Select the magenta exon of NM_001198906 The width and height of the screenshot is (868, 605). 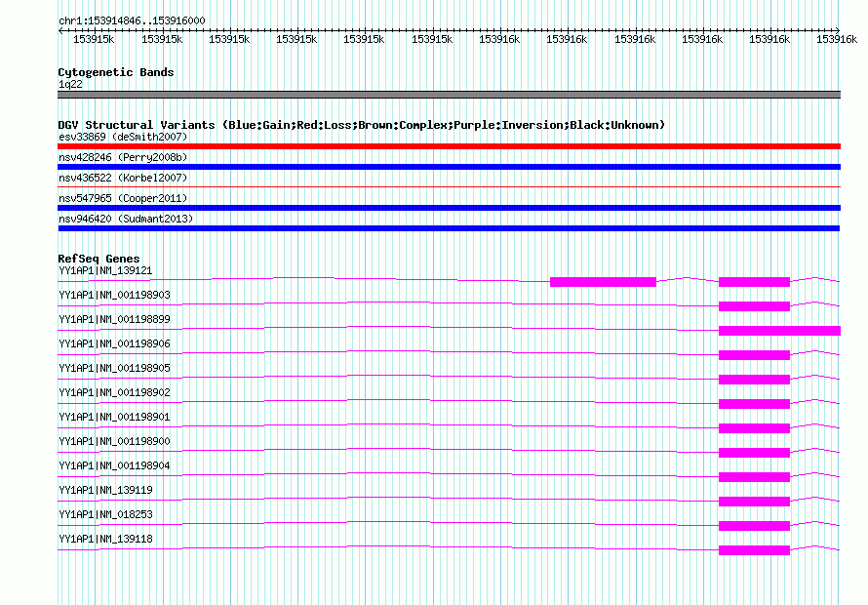(754, 355)
